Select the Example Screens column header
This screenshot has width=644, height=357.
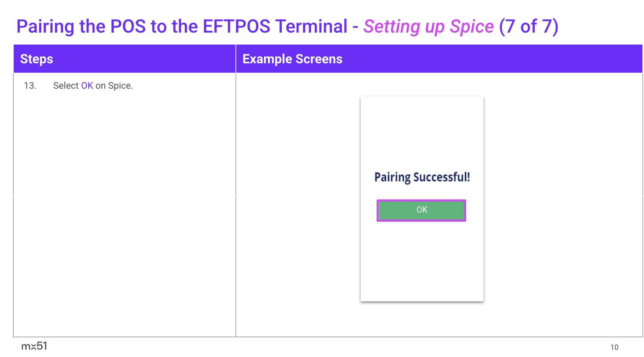(292, 59)
